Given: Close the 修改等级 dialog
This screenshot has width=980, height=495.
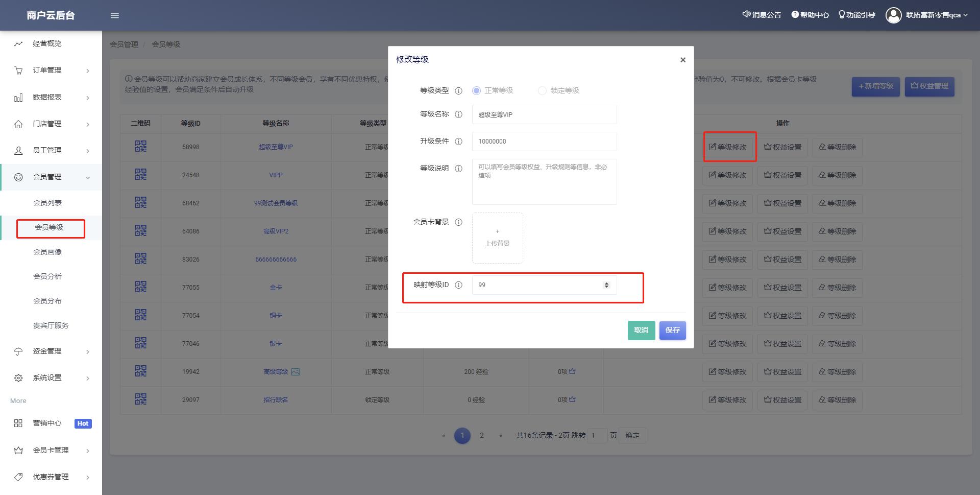Looking at the screenshot, I should pyautogui.click(x=683, y=60).
